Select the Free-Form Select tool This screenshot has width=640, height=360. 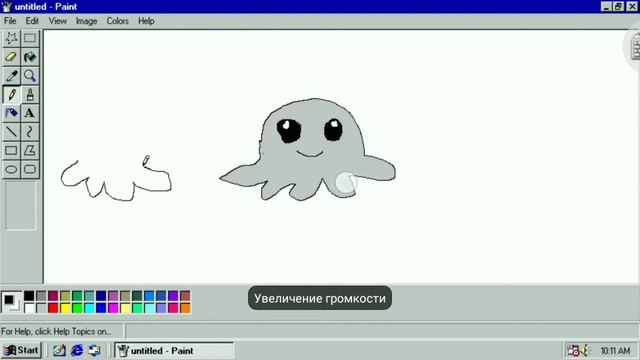point(11,38)
